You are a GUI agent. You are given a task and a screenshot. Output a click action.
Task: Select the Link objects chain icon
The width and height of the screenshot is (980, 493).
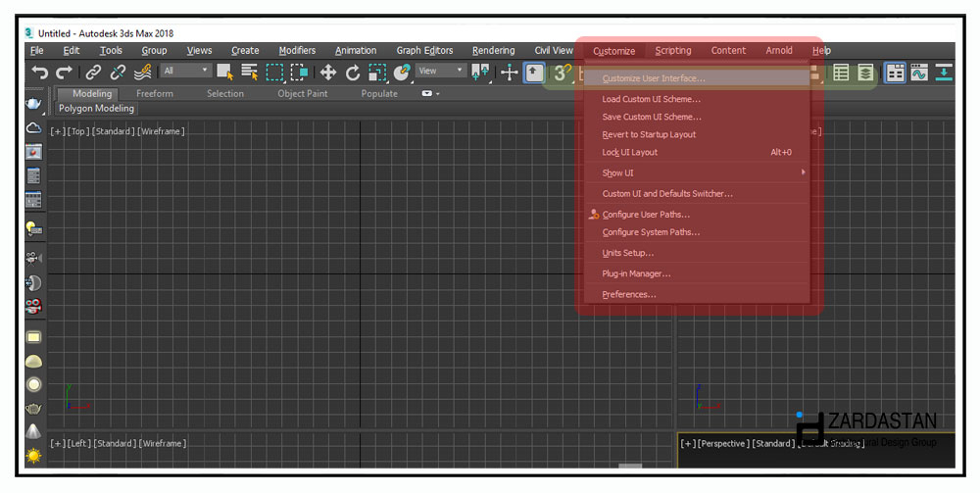click(x=93, y=72)
